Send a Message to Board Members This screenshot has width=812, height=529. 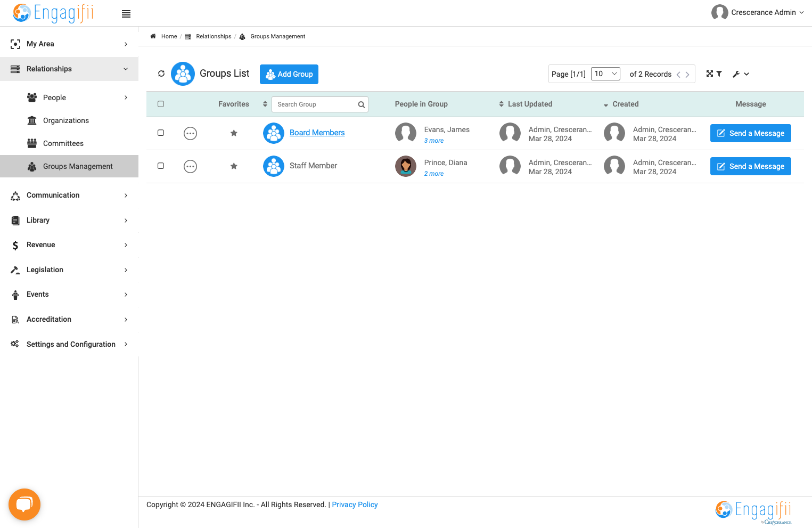coord(751,133)
